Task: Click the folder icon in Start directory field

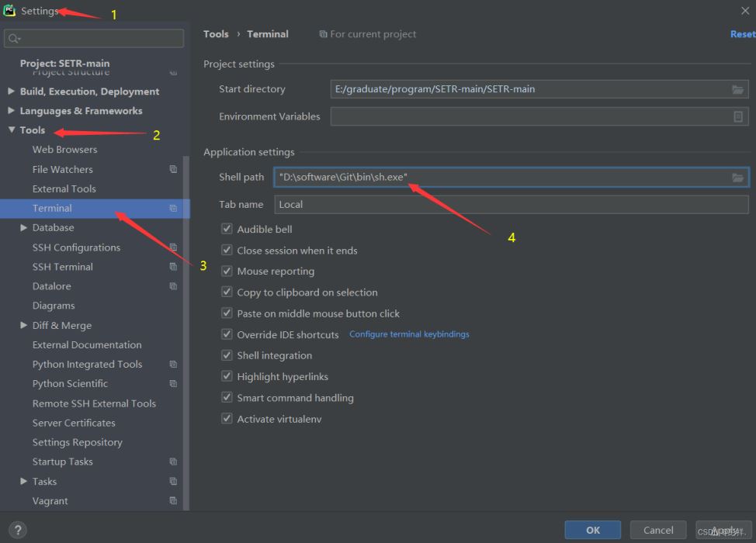Action: coord(737,89)
